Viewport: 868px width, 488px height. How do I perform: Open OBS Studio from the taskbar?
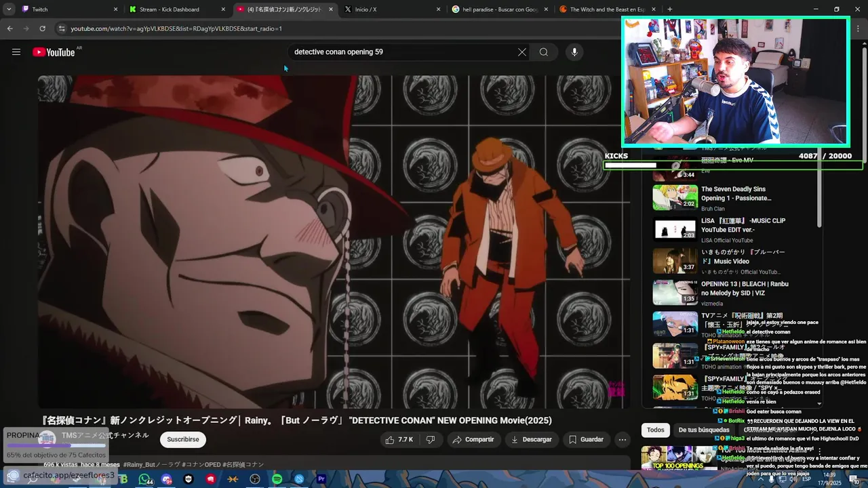point(255,479)
